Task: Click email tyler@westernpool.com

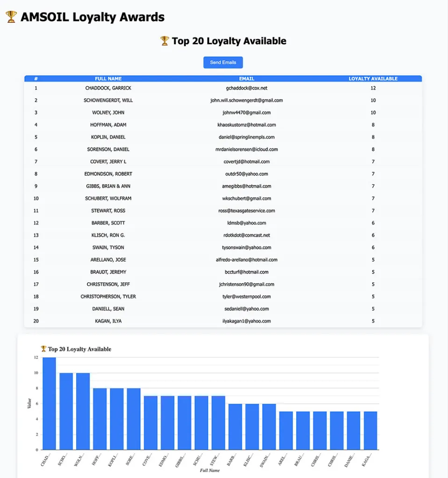Action: (x=246, y=296)
